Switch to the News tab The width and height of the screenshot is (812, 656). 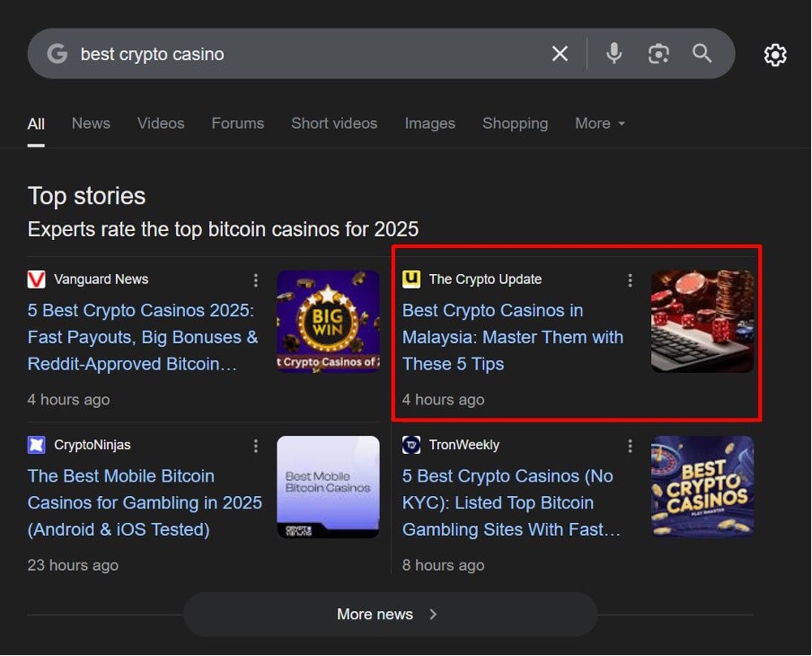click(x=91, y=123)
